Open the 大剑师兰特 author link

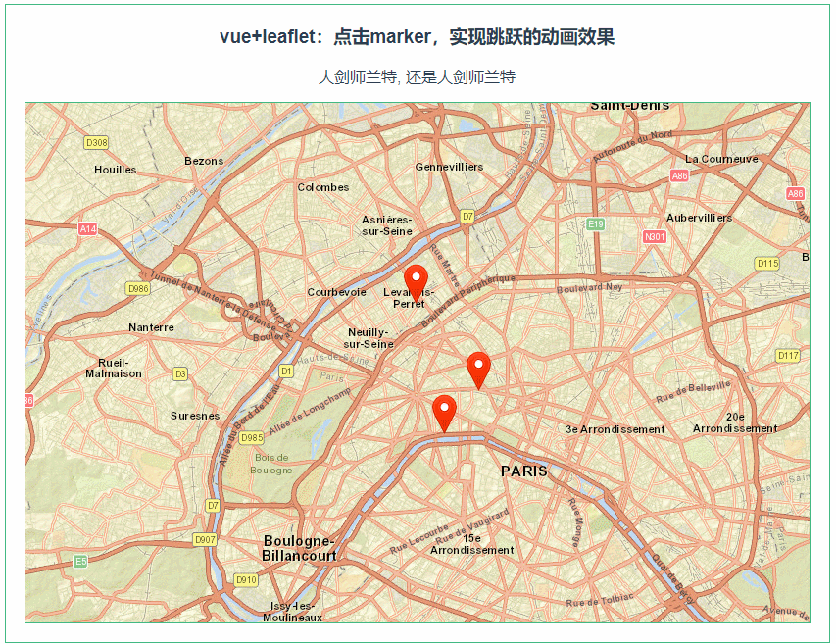tap(358, 76)
